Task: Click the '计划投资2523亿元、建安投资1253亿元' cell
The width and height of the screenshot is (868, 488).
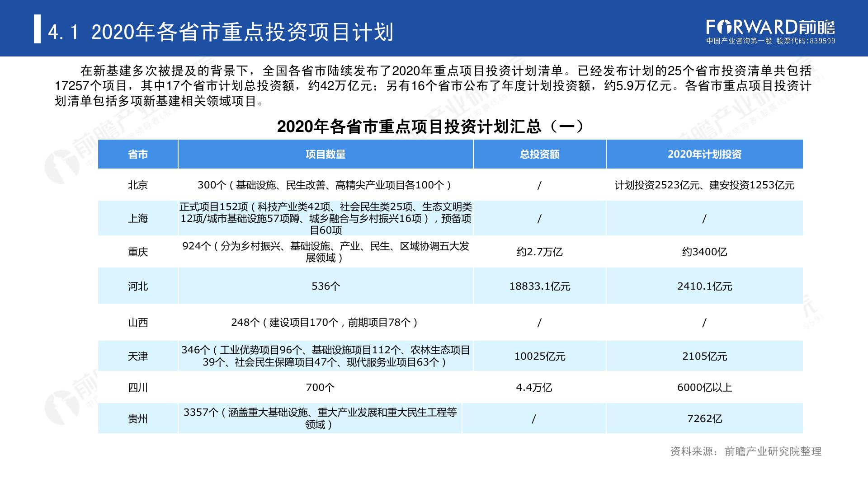Action: coord(704,185)
